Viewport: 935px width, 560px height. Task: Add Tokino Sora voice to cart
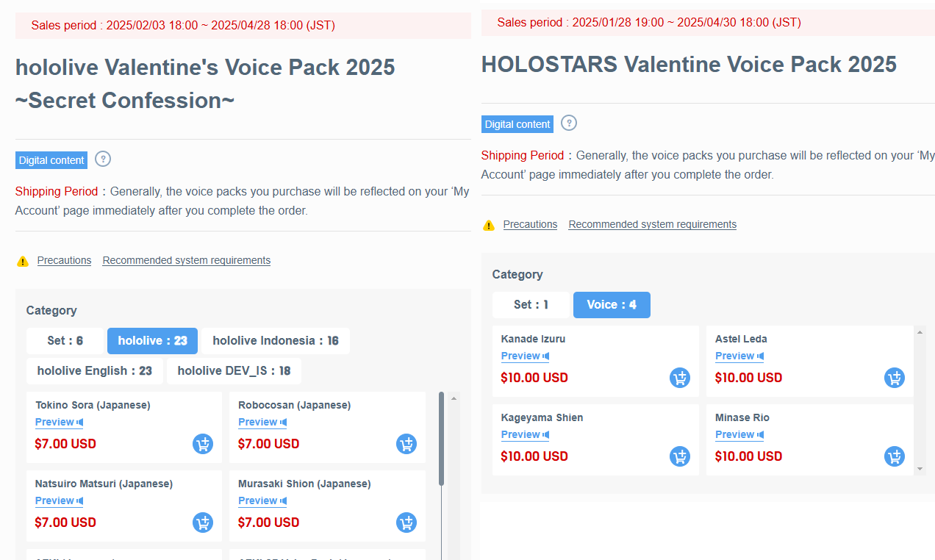(x=203, y=444)
